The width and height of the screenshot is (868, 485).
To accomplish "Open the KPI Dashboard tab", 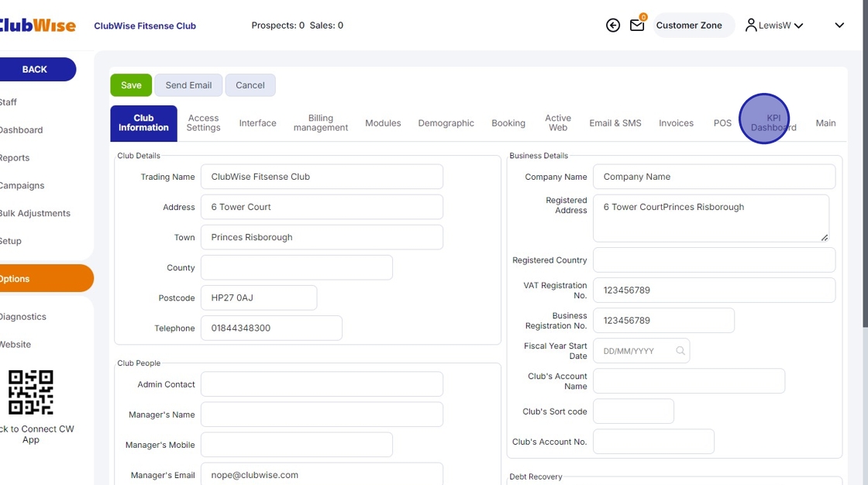I will tap(773, 123).
